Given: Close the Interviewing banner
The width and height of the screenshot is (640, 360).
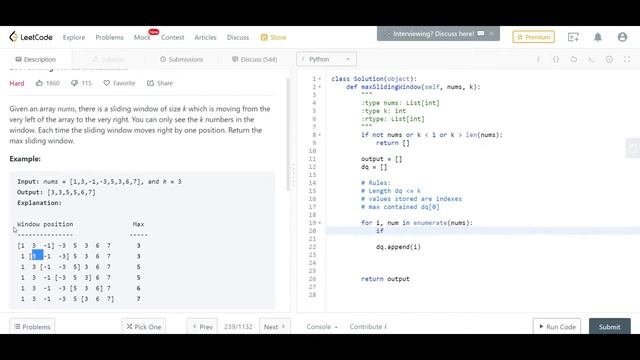Looking at the screenshot, I should pos(491,33).
